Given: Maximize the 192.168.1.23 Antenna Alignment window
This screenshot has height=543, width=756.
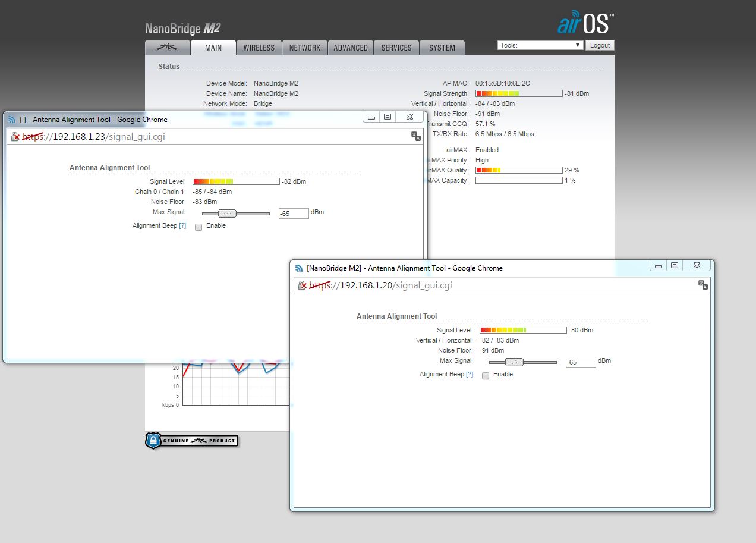Looking at the screenshot, I should (388, 117).
